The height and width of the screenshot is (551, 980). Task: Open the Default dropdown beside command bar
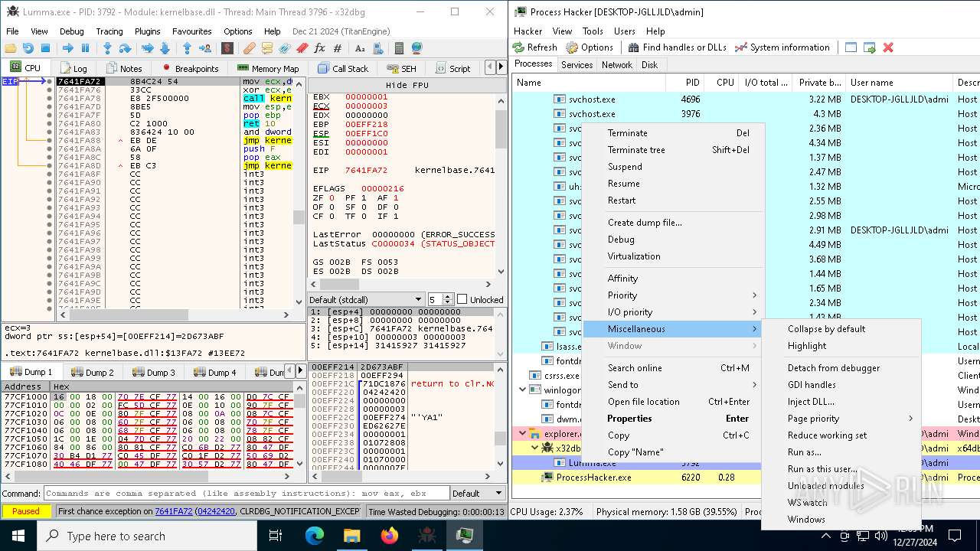[478, 494]
